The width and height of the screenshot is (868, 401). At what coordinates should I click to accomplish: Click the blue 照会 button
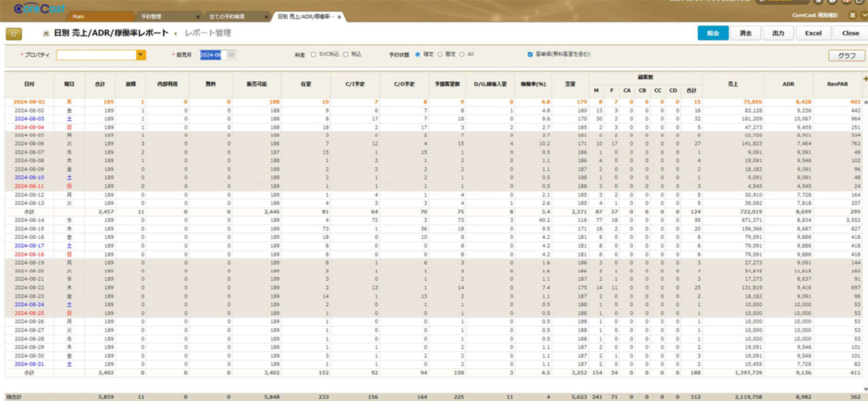point(712,33)
